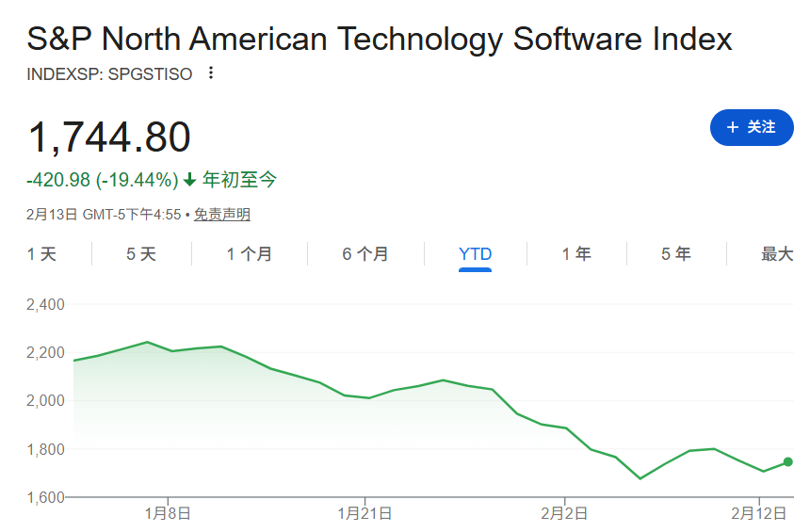Select the 1 天 time range tab
This screenshot has width=810, height=532.
click(x=41, y=254)
